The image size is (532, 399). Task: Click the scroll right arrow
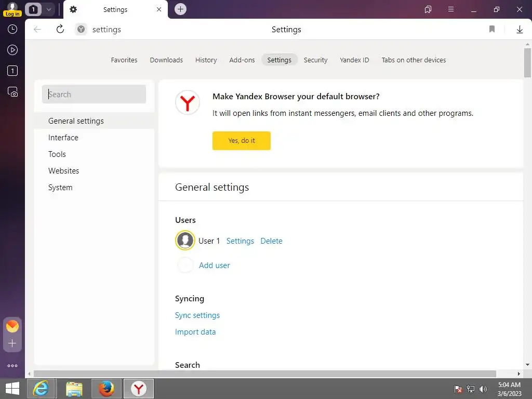pos(518,374)
